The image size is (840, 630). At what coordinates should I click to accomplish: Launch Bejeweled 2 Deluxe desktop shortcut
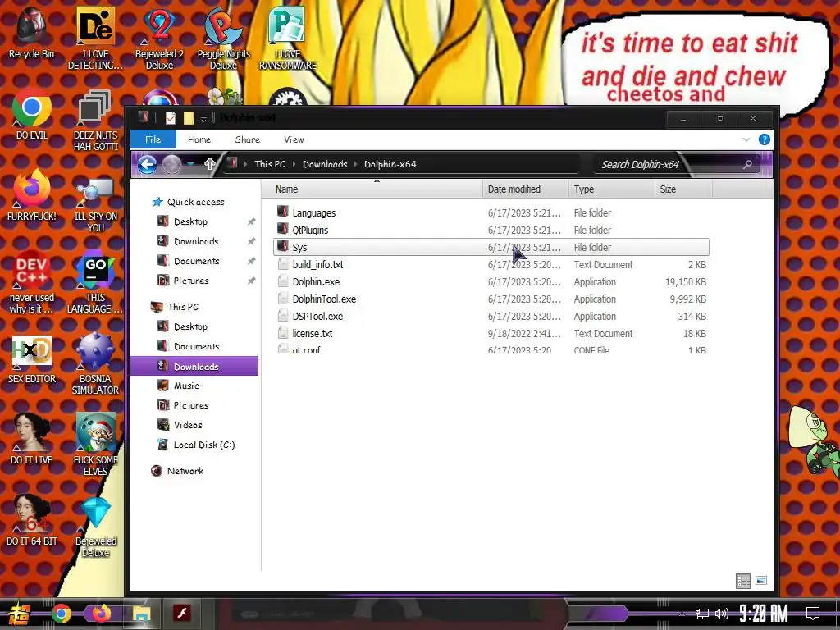point(159,38)
